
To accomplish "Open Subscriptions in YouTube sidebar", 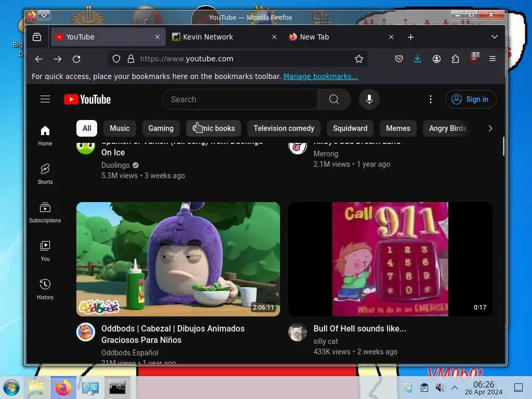I will 45,212.
